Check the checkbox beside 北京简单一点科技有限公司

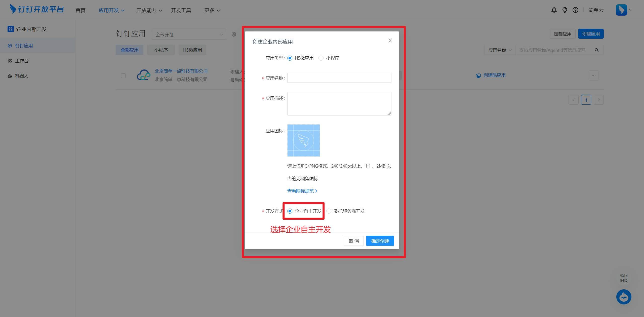[x=123, y=75]
